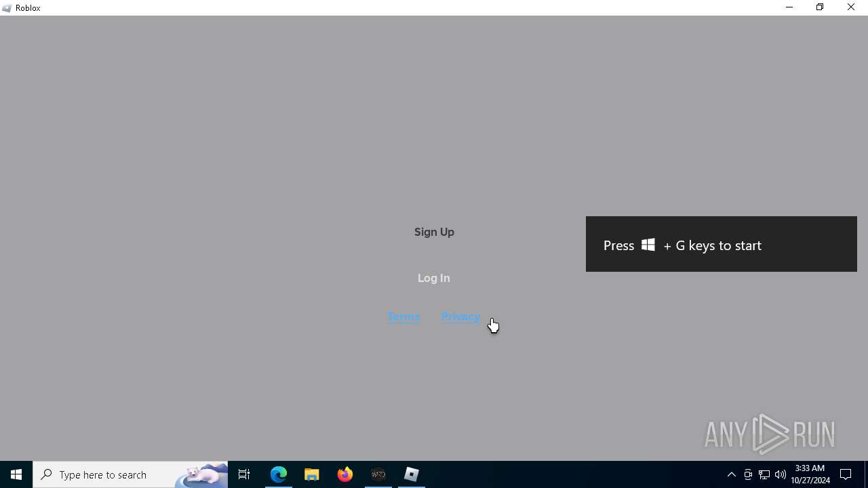Image resolution: width=868 pixels, height=488 pixels.
Task: Minimize the Roblox window
Action: [789, 7]
